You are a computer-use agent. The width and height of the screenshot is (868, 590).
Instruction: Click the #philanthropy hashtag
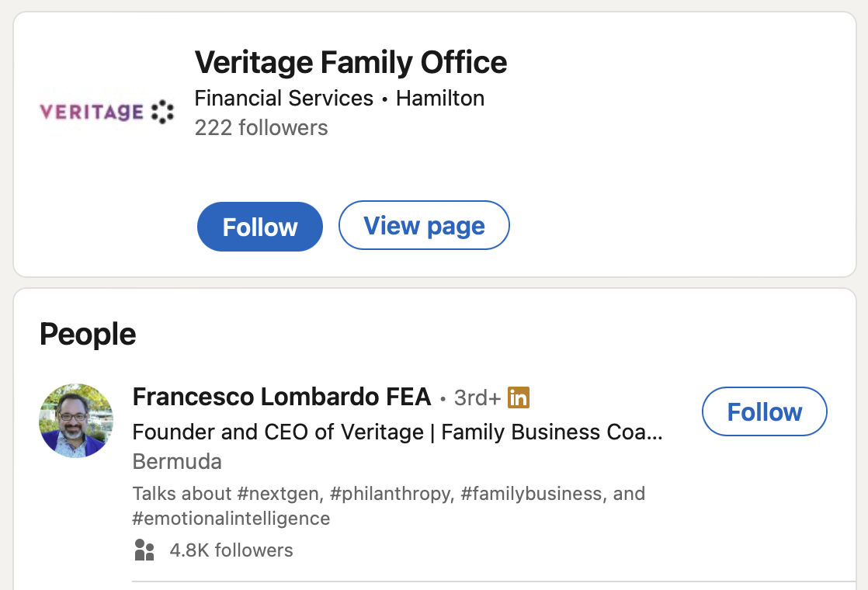coord(393,493)
